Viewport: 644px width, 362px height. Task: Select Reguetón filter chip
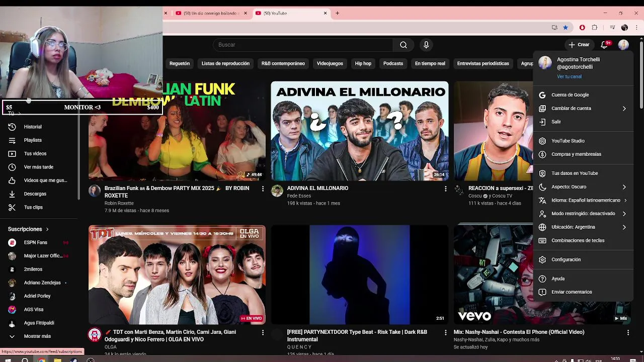(x=180, y=63)
